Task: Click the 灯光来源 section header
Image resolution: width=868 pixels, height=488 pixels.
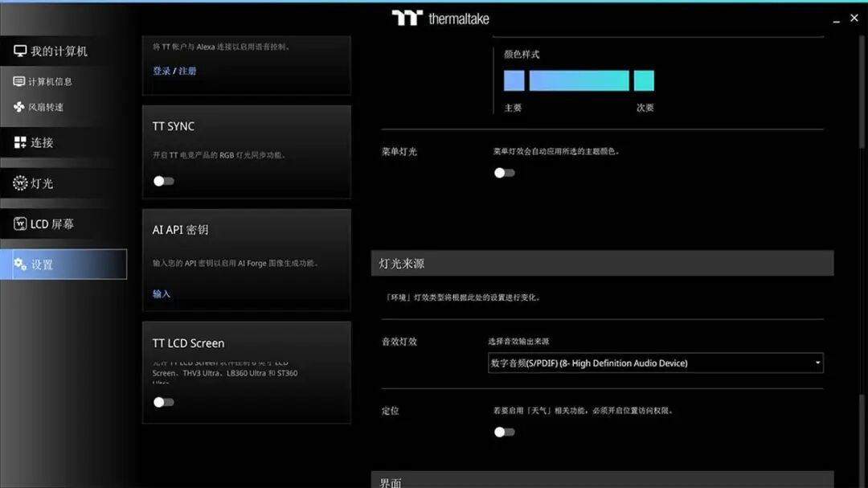Action: coord(602,263)
